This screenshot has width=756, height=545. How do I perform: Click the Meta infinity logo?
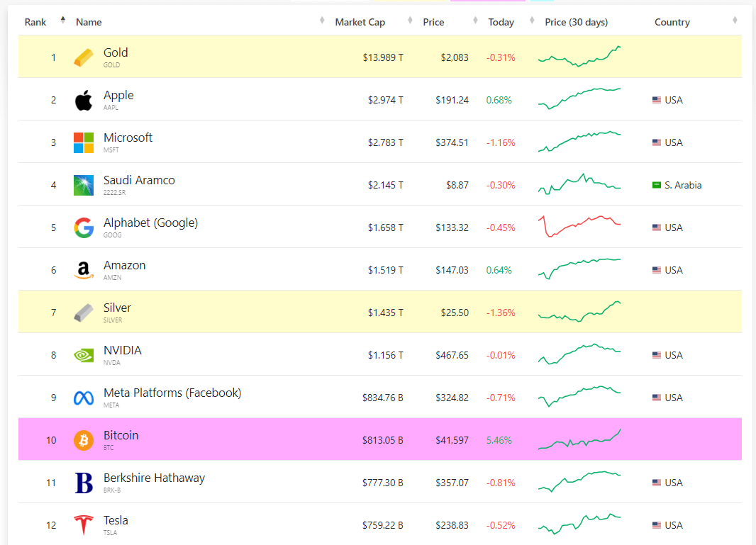click(x=83, y=397)
